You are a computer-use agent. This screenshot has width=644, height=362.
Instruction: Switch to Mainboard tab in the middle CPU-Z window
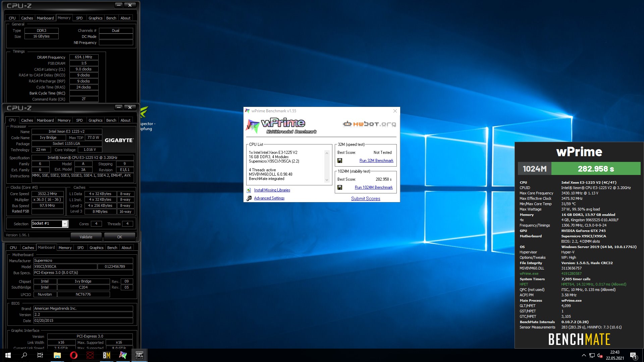click(x=45, y=120)
